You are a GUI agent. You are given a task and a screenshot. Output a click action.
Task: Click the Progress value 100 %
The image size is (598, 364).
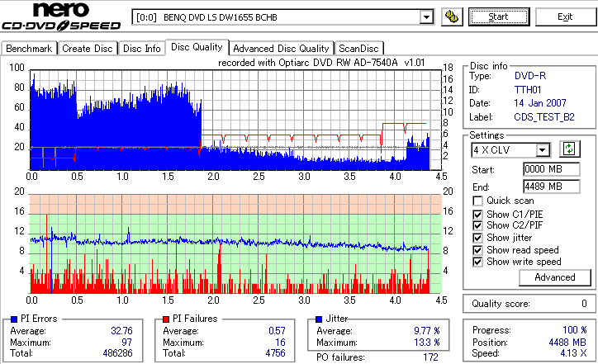click(574, 330)
